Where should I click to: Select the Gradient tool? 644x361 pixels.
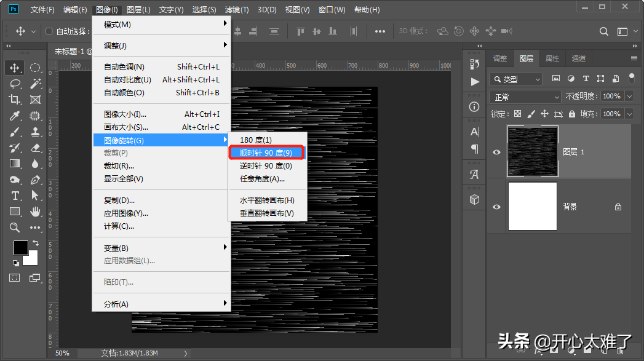15,164
